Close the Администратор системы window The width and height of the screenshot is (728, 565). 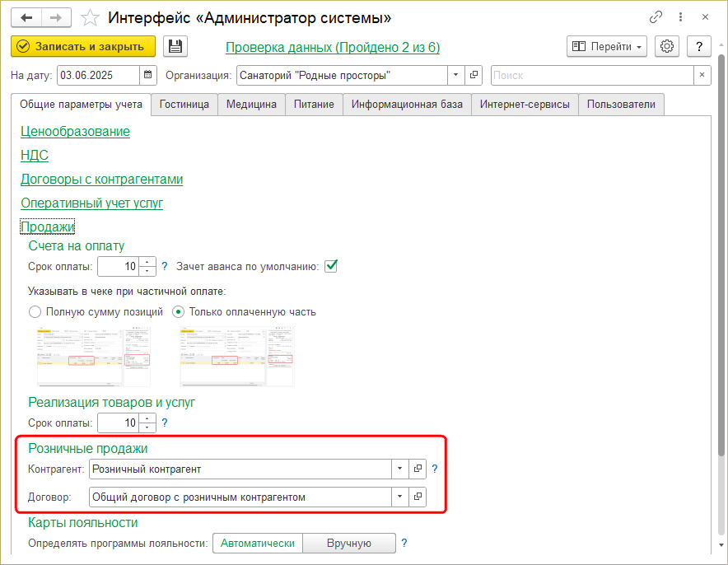tap(705, 17)
